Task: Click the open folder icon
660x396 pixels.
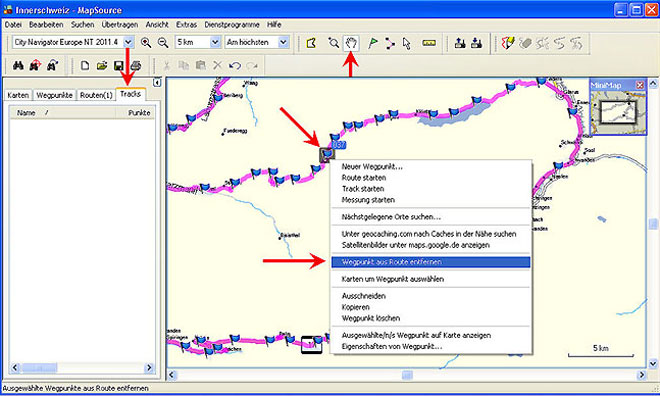Action: pyautogui.click(x=101, y=66)
